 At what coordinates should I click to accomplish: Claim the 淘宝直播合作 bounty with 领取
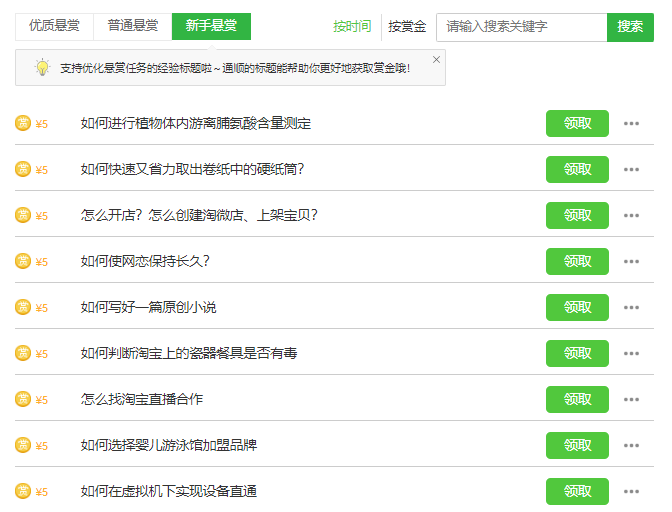pyautogui.click(x=577, y=399)
